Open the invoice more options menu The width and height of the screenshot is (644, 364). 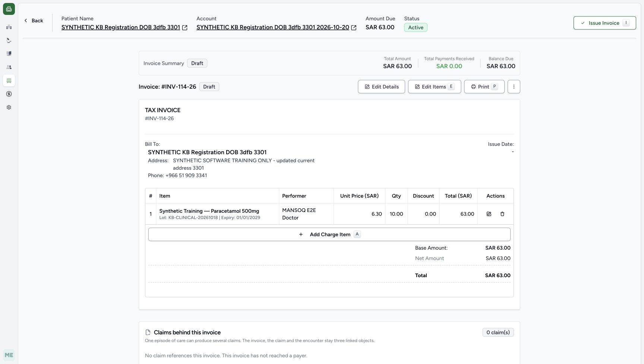pos(514,87)
